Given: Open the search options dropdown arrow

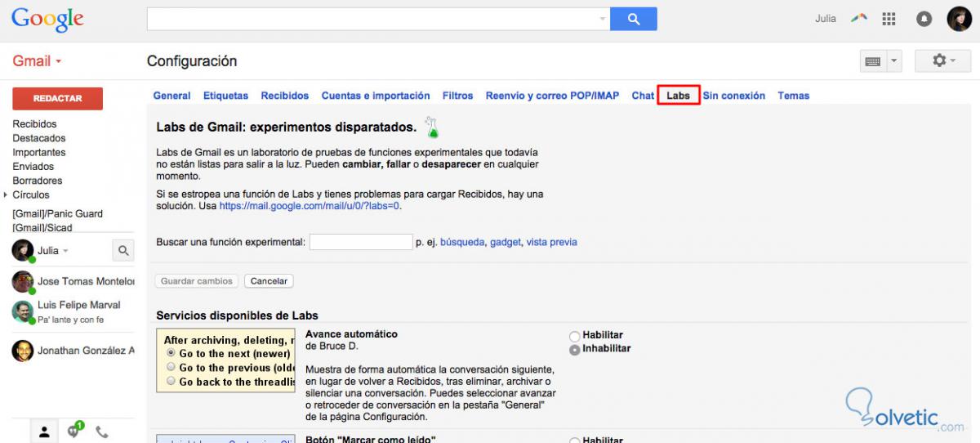Looking at the screenshot, I should point(603,18).
